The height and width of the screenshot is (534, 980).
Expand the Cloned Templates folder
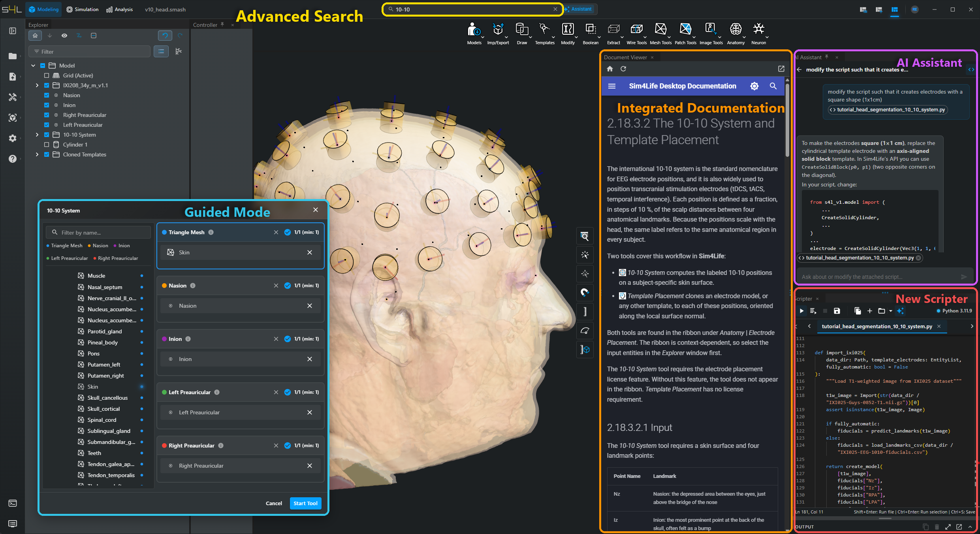37,154
